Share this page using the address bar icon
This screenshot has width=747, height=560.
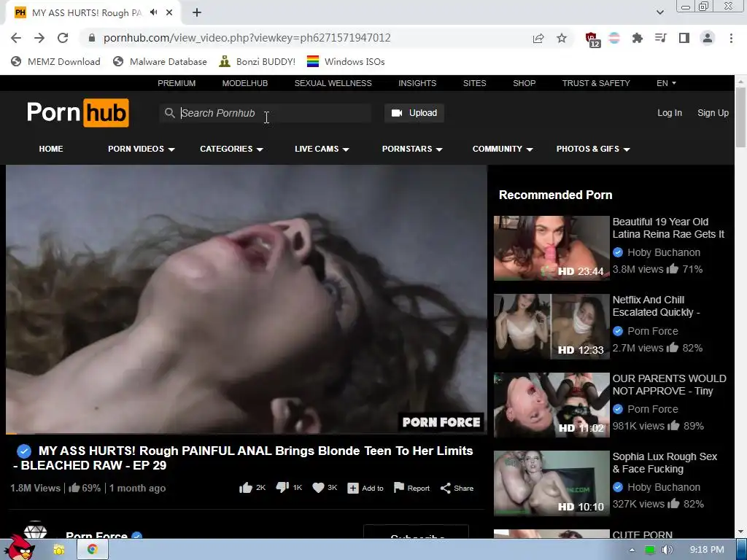pos(538,38)
